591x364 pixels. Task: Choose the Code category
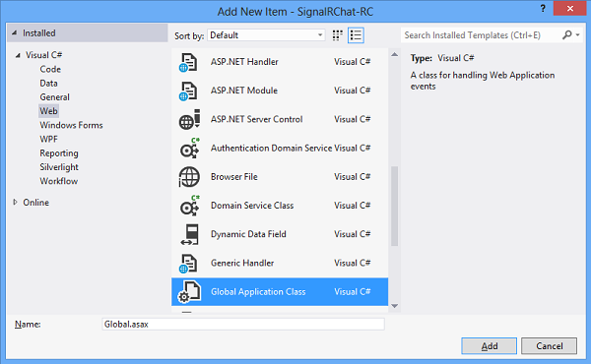tap(50, 69)
